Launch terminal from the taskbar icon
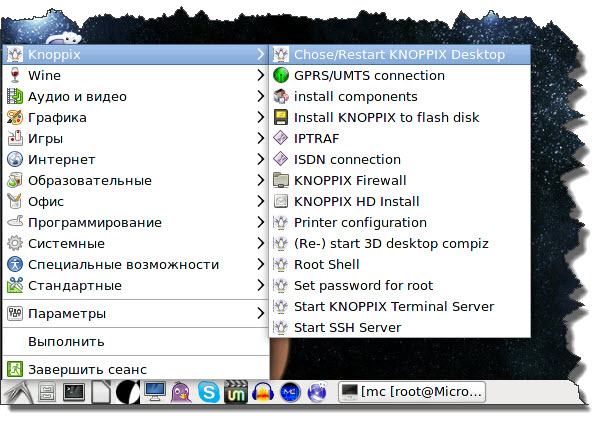 coord(74,392)
